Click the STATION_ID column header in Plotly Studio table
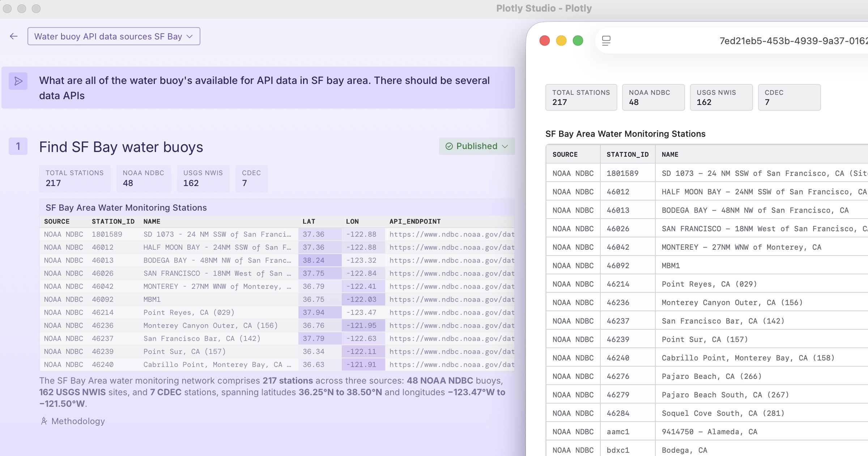The height and width of the screenshot is (456, 868). [x=113, y=221]
